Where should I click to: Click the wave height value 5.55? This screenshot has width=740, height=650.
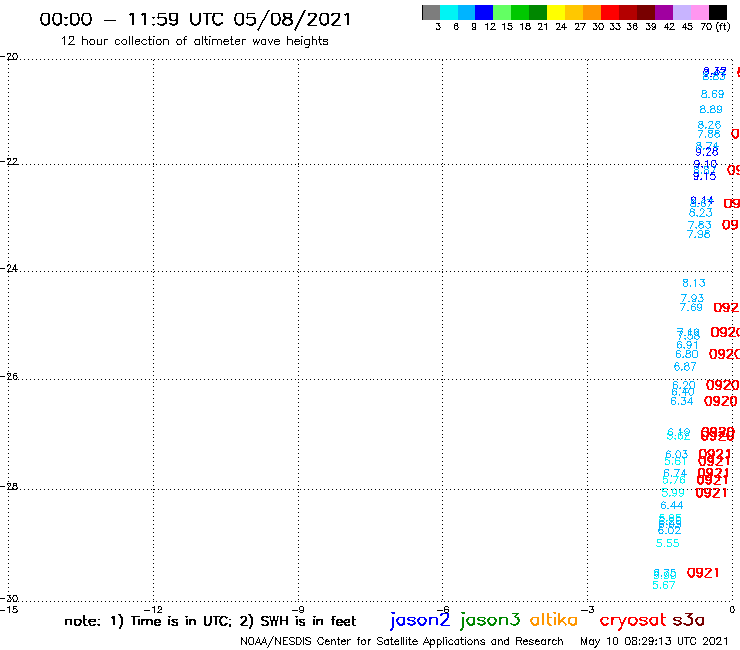[668, 543]
